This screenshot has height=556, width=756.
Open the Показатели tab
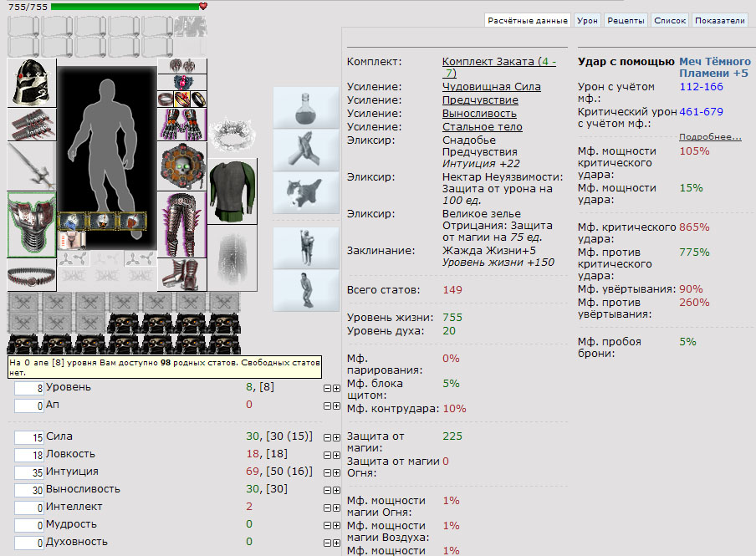[x=720, y=20]
